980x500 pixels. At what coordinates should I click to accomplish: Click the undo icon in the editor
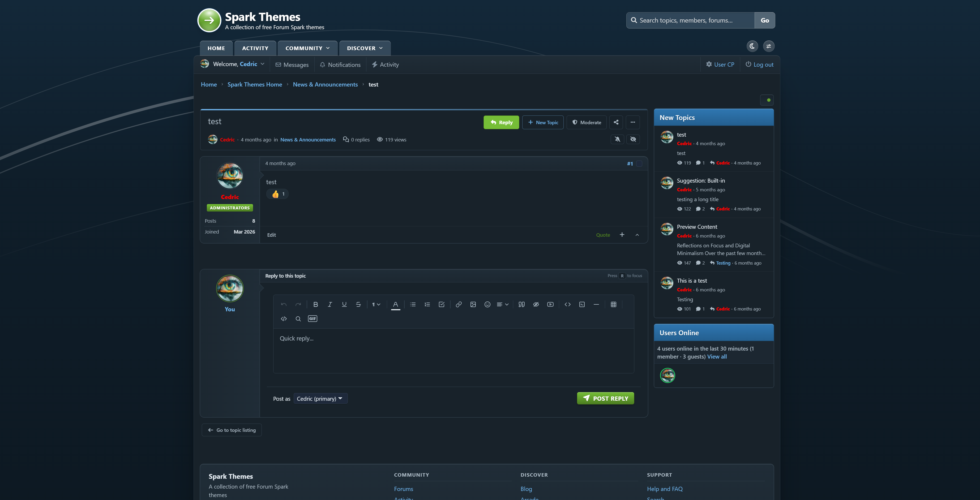tap(284, 304)
